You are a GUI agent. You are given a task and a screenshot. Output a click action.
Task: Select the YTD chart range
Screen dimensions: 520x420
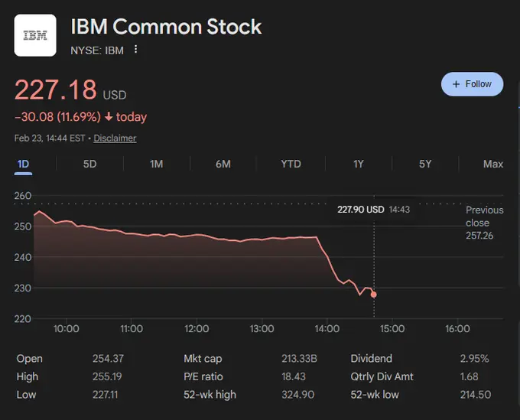click(x=291, y=164)
